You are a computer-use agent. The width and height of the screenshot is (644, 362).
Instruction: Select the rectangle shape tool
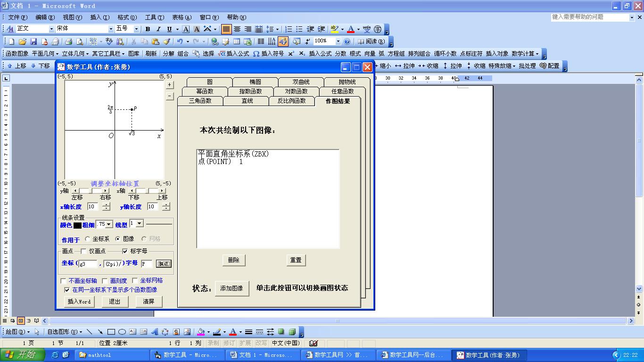click(x=111, y=332)
